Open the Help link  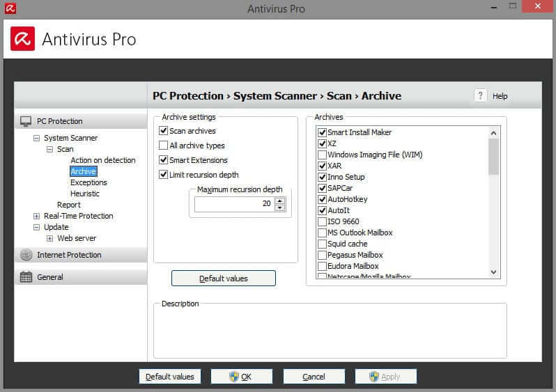coord(500,96)
